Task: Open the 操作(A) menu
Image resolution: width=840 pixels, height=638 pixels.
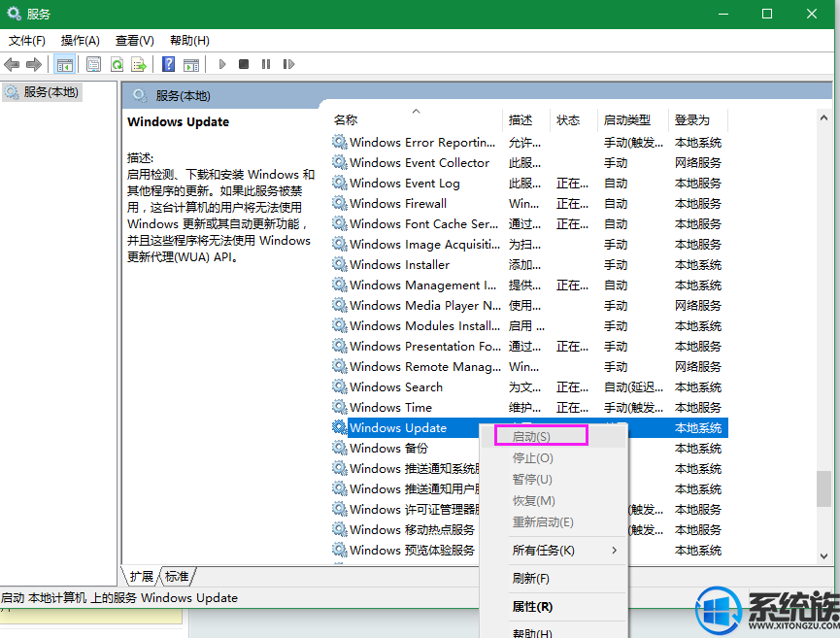Action: click(x=81, y=41)
